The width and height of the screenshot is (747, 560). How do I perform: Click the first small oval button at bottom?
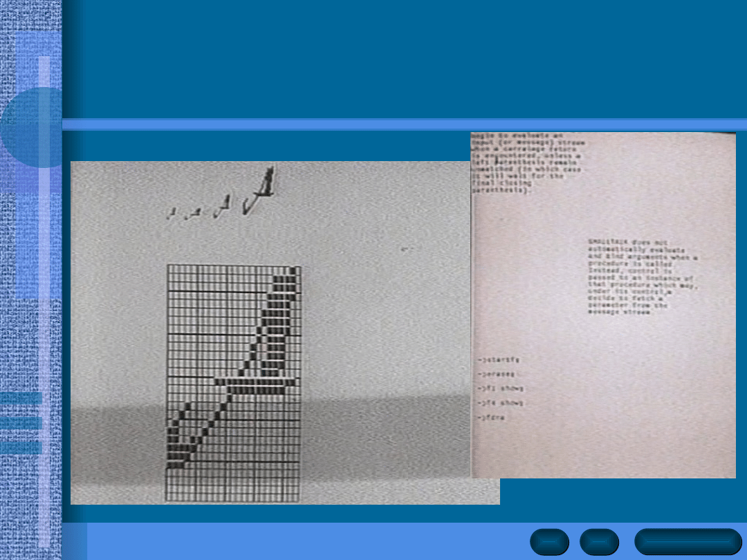pyautogui.click(x=549, y=541)
